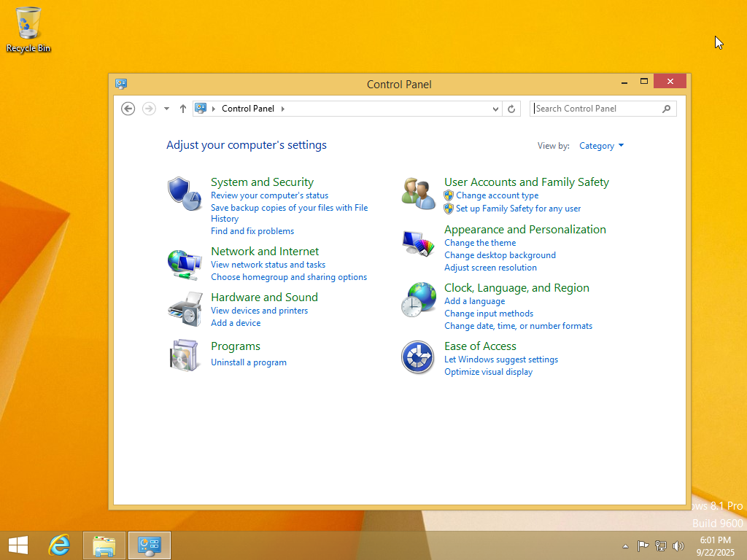This screenshot has width=747, height=560.
Task: Click the Uninstall a program link
Action: pos(248,362)
